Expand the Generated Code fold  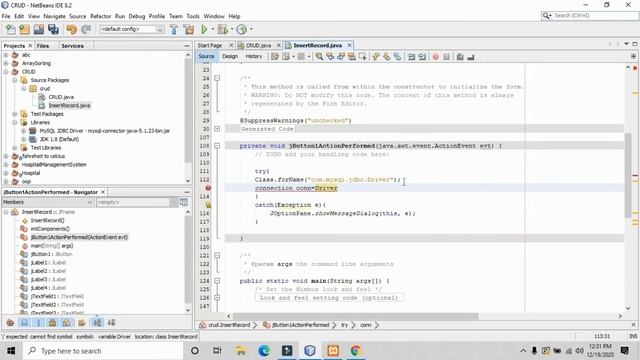217,129
